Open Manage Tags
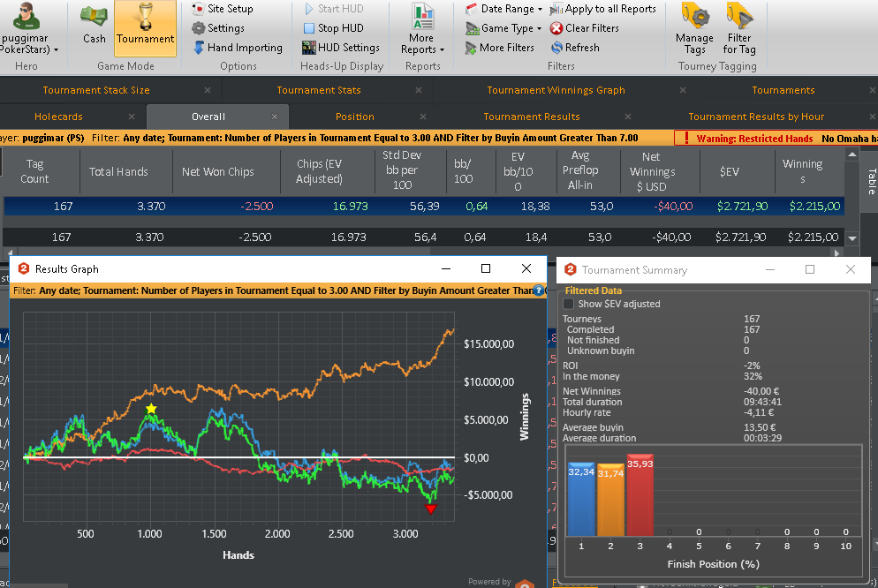Image resolution: width=878 pixels, height=588 pixels. click(694, 28)
